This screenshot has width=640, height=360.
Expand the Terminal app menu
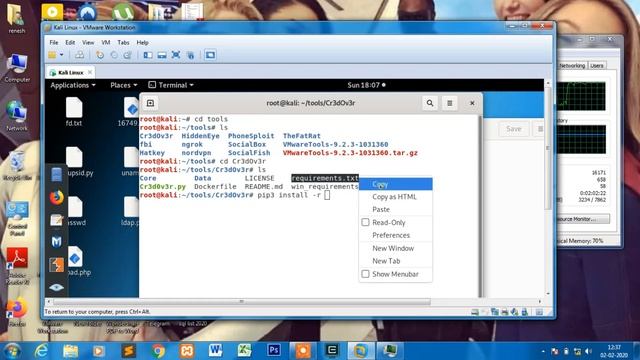pos(171,85)
